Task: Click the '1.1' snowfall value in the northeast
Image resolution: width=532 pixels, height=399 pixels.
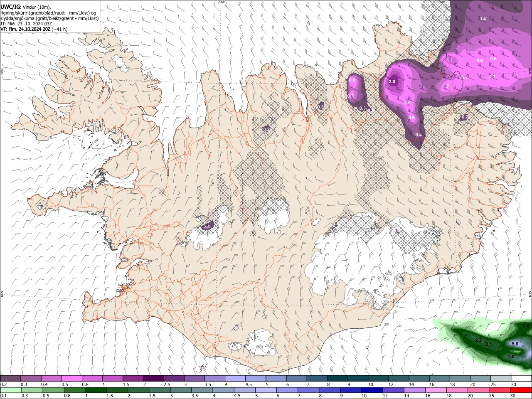Action: 450,60
